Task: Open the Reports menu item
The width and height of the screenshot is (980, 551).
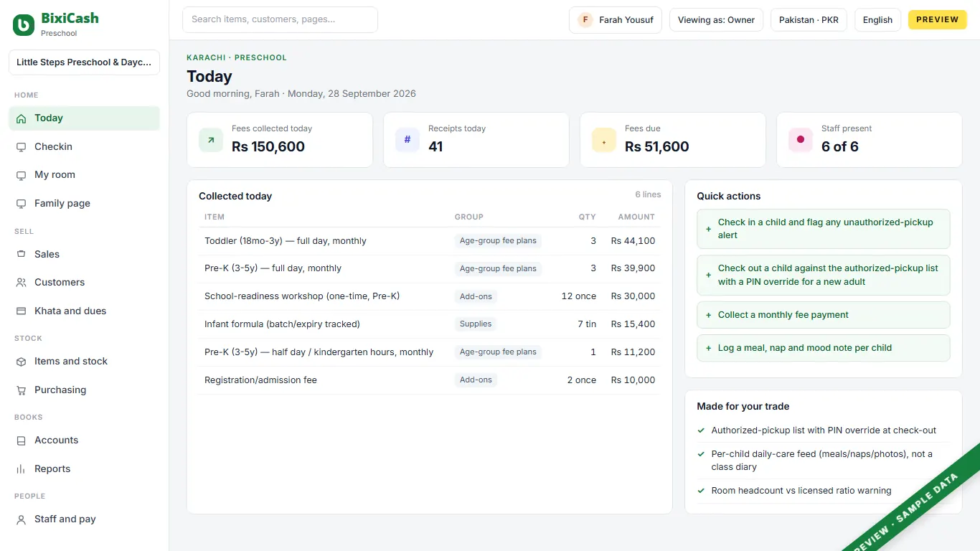Action: coord(84,469)
